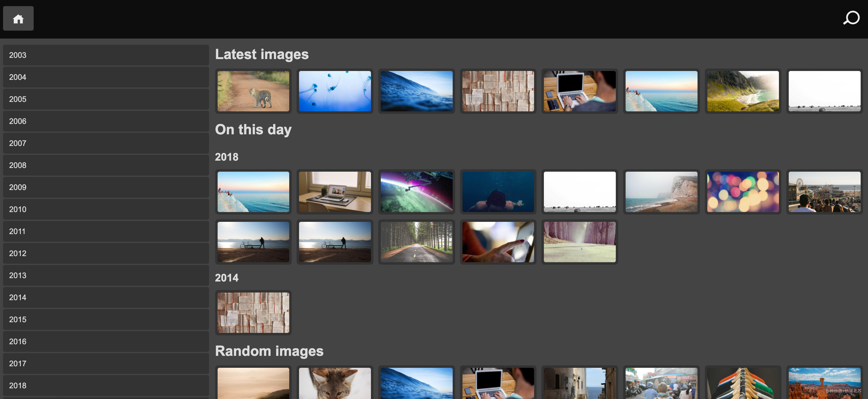Open laptop typing photo in Latest images
Viewport: 868px width, 399px height.
click(579, 91)
